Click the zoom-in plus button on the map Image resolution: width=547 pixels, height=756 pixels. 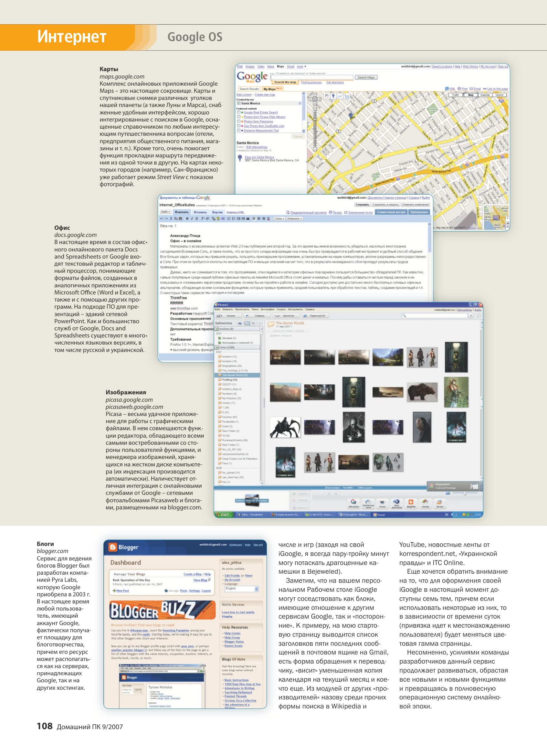315,109
